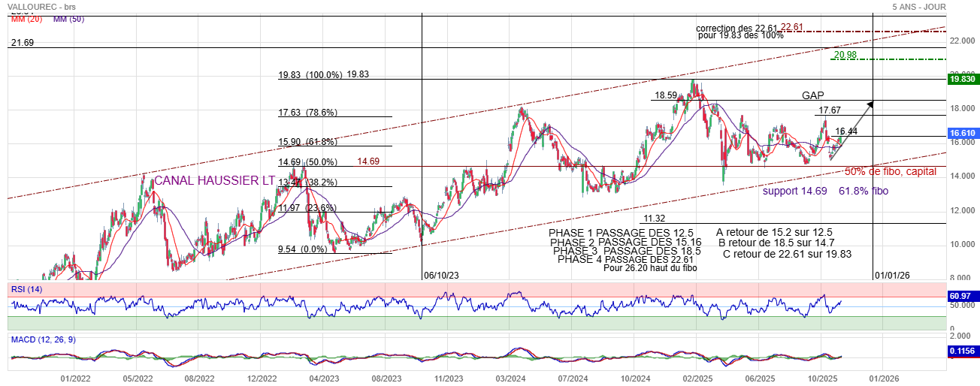Click the 14.69 (50.0%) Fibonacci label

308,162
